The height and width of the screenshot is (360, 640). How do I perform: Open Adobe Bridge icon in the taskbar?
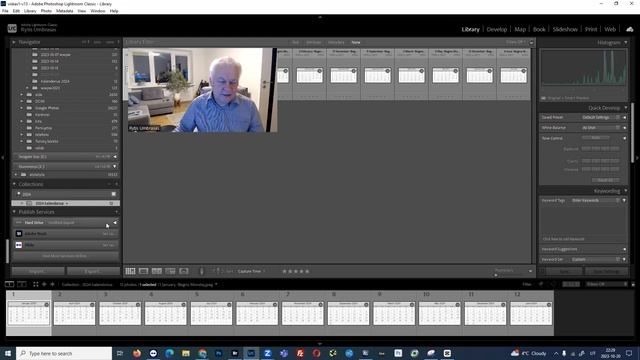pyautogui.click(x=235, y=353)
